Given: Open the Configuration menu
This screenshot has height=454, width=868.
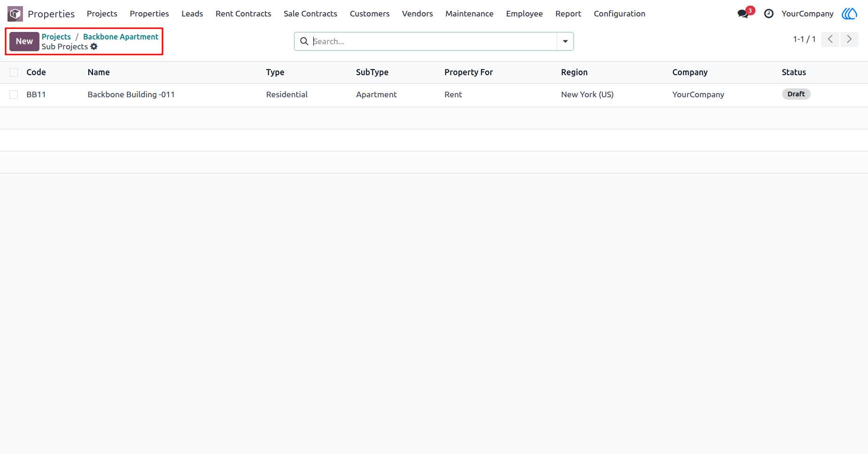Looking at the screenshot, I should point(620,14).
